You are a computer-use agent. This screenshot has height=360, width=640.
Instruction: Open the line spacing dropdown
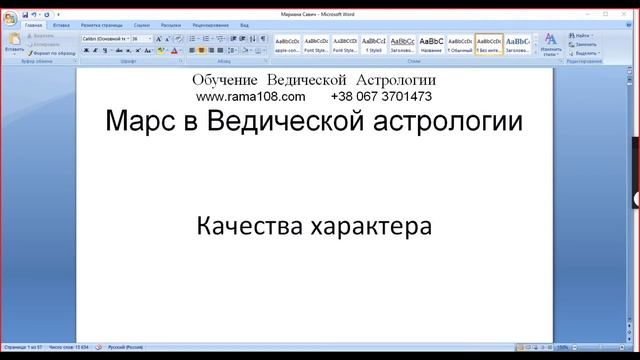[x=233, y=51]
